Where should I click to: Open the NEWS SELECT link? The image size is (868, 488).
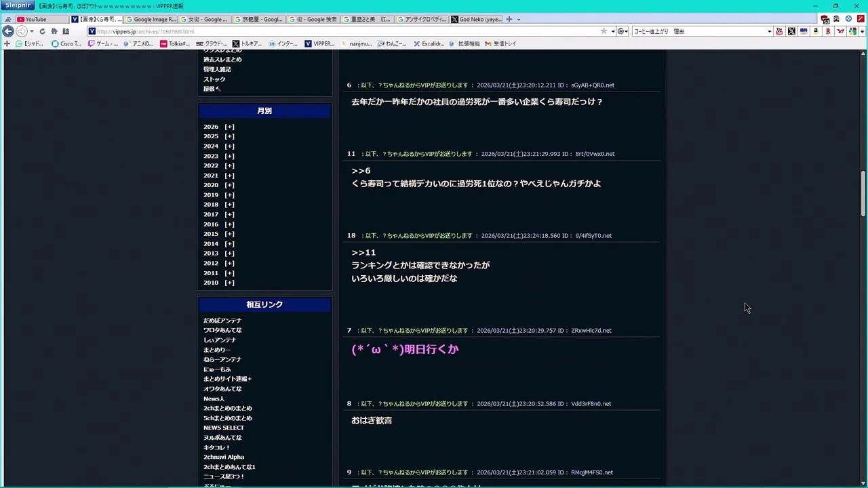pyautogui.click(x=224, y=428)
